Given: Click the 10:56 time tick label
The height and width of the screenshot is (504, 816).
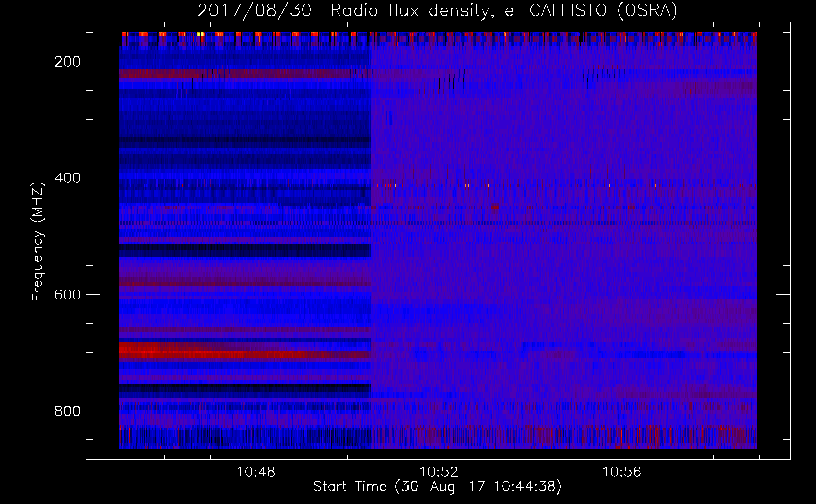Looking at the screenshot, I should click(x=622, y=472).
